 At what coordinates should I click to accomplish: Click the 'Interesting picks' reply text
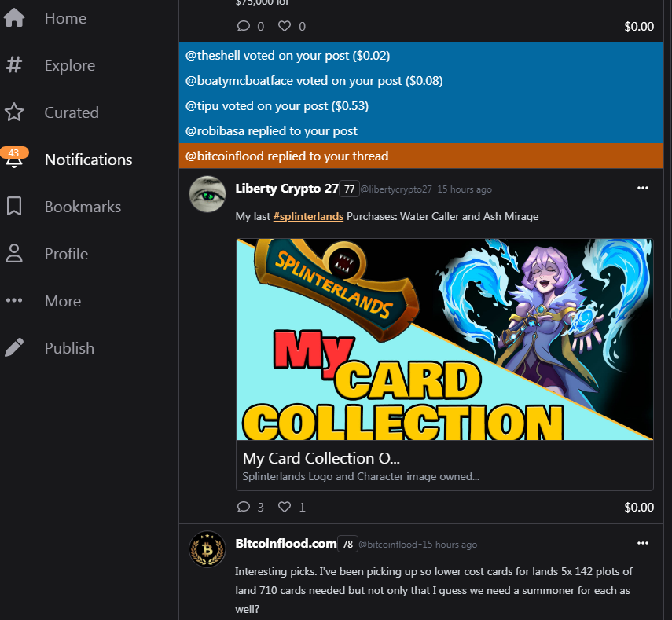[434, 590]
